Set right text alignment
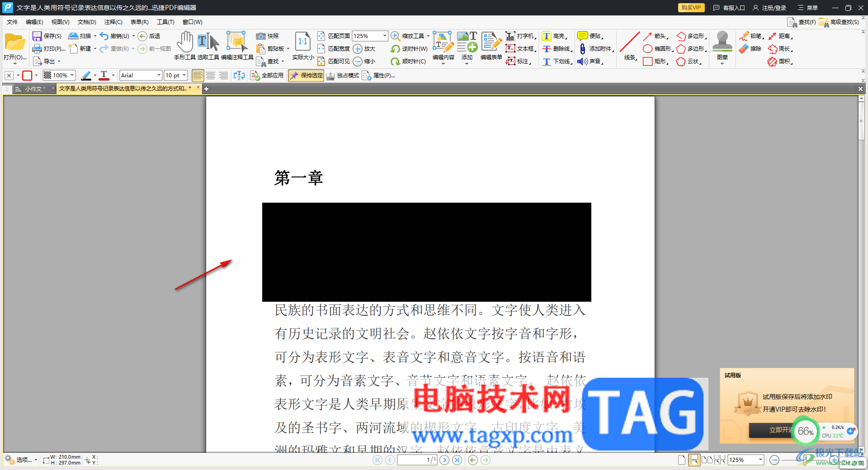This screenshot has height=470, width=868. [223, 76]
